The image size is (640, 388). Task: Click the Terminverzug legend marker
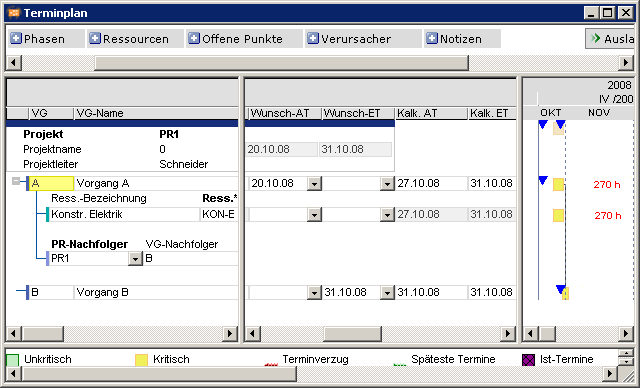271,364
